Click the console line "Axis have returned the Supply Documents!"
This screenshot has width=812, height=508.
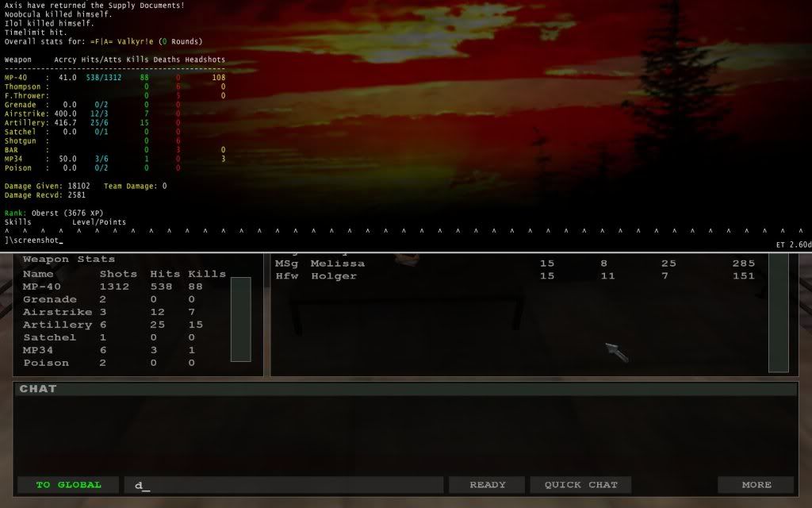point(94,6)
